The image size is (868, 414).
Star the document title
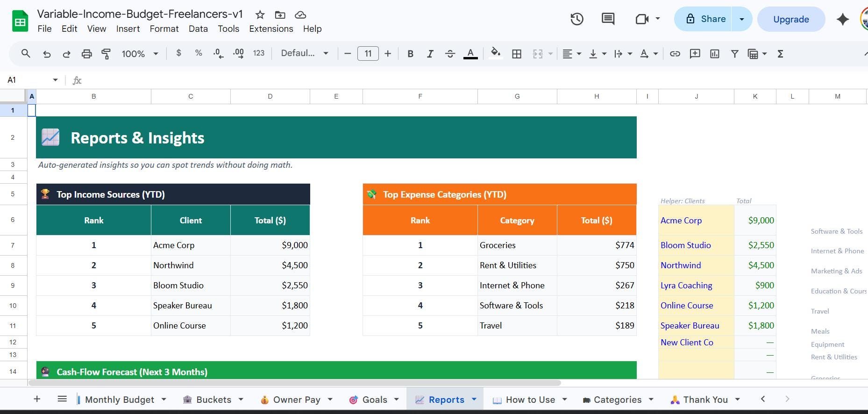(x=260, y=15)
